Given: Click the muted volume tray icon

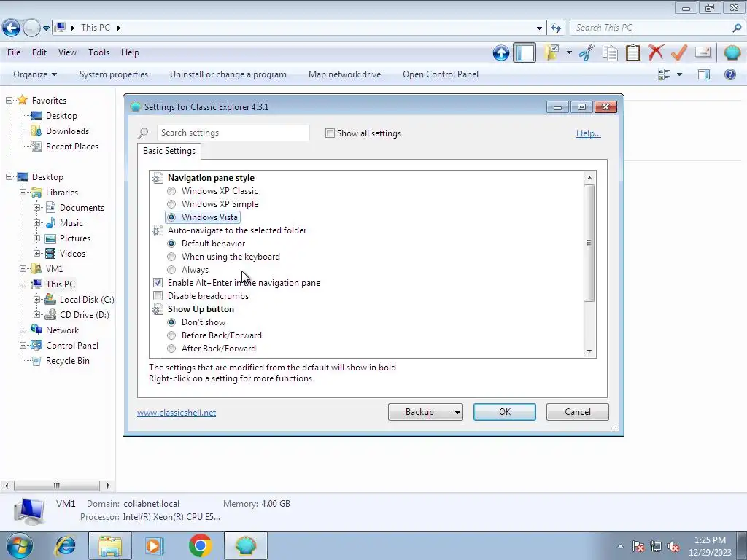Looking at the screenshot, I should [673, 547].
